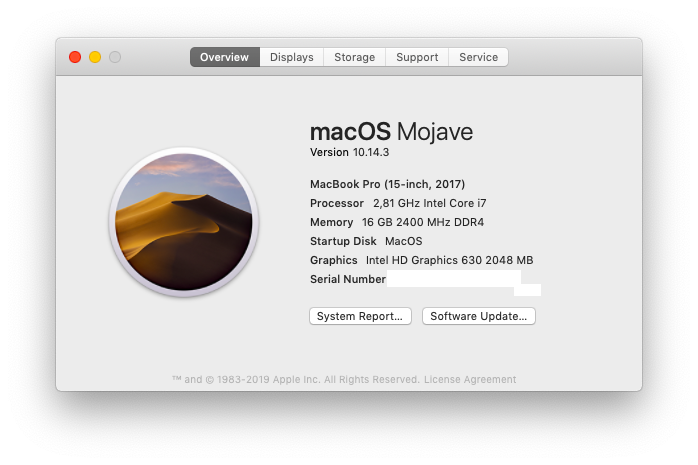Click Version 10.14.3 to reveal build number

350,153
